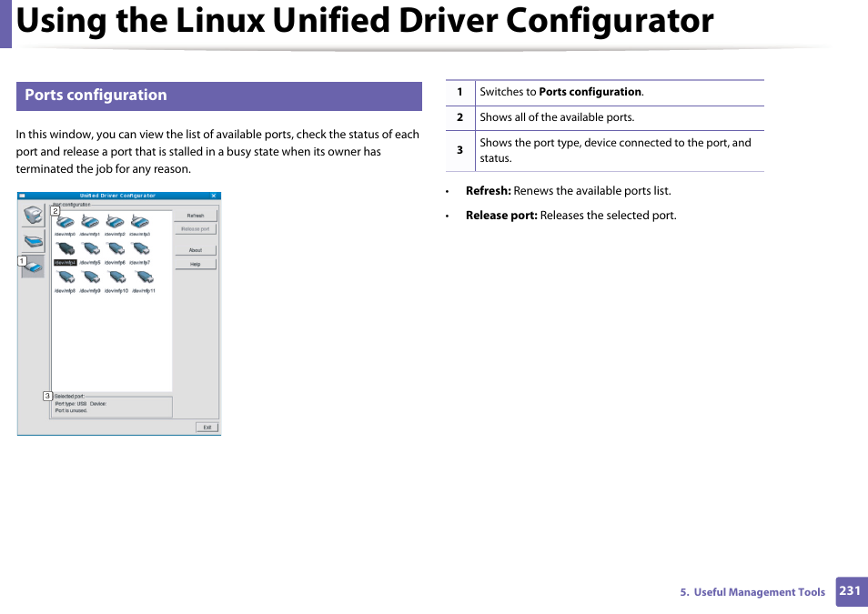The height and width of the screenshot is (614, 868).
Task: Select the /dev/mfp7 port icon
Action: 137,249
